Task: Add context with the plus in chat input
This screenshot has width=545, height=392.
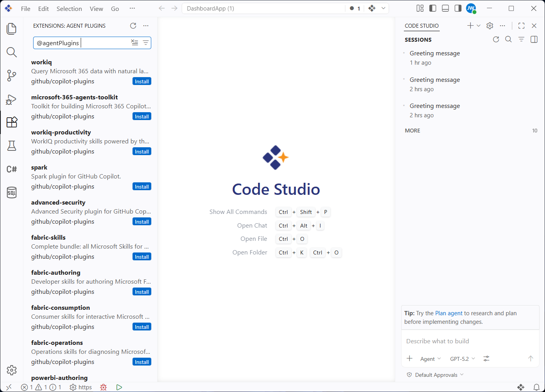Action: click(410, 358)
